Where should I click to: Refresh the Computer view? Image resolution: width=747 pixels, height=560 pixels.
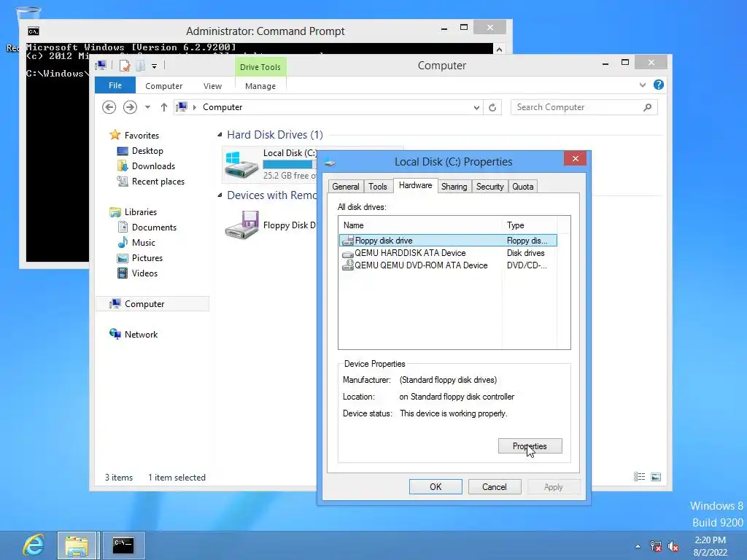[x=492, y=108]
